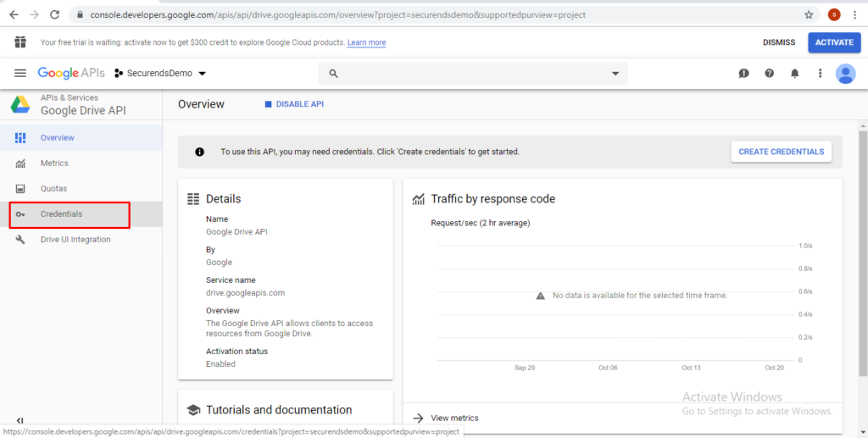Open View metrics link
Image resolution: width=868 pixels, height=438 pixels.
click(454, 419)
